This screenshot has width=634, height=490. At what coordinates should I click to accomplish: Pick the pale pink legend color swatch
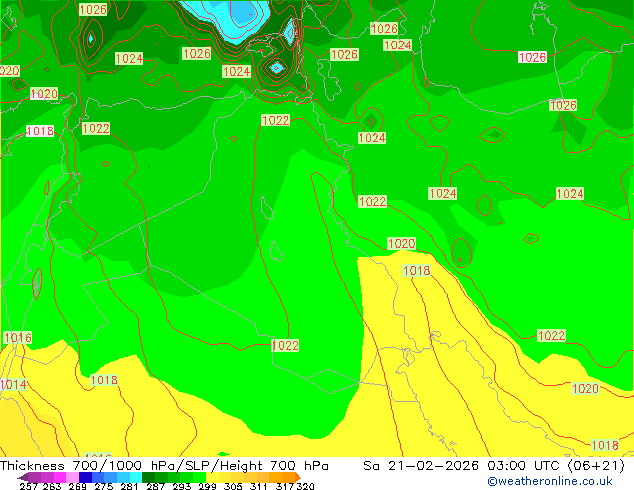point(72,477)
